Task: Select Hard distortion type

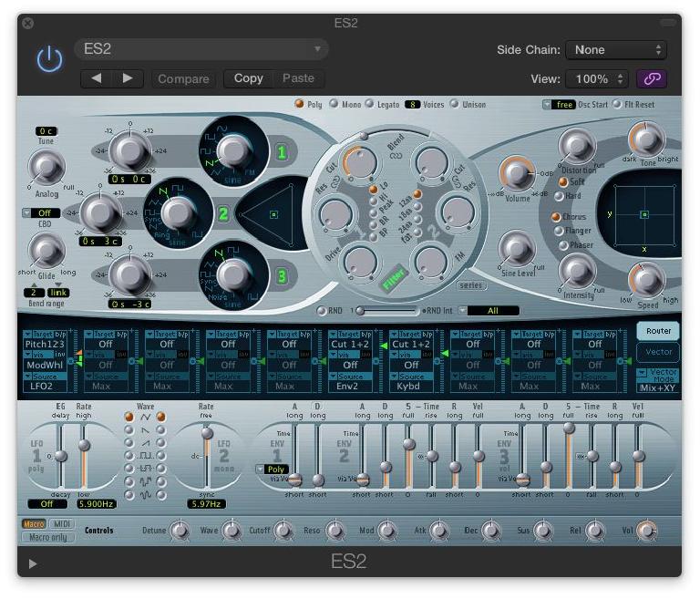Action: [559, 196]
